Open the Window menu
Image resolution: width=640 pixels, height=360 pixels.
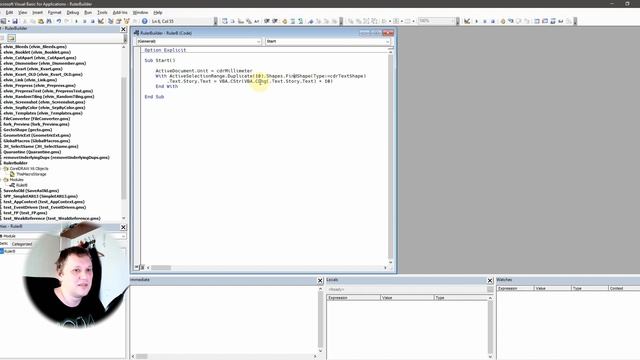coord(140,13)
